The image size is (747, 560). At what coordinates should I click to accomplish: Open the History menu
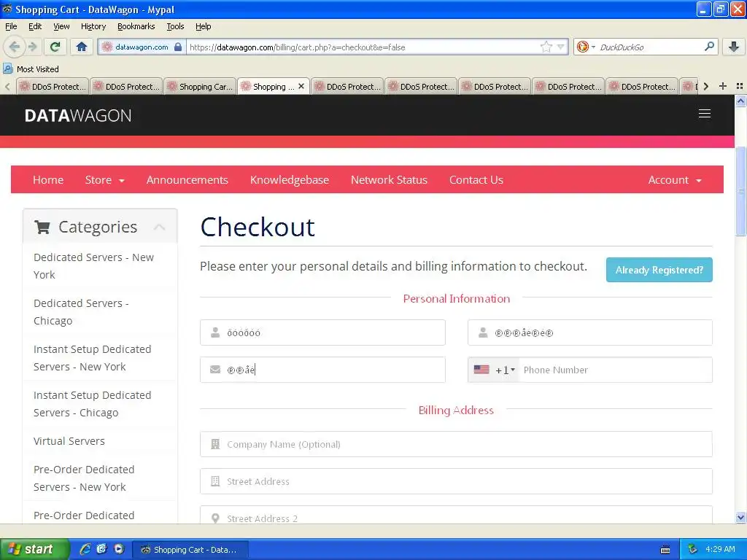[x=93, y=26]
